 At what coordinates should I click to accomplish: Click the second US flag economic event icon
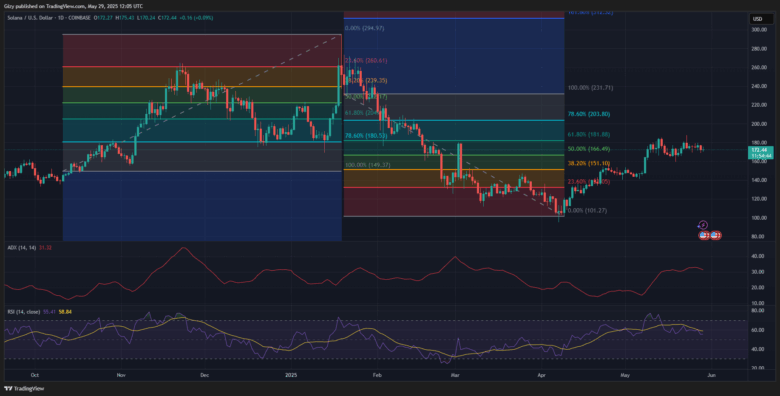click(716, 235)
